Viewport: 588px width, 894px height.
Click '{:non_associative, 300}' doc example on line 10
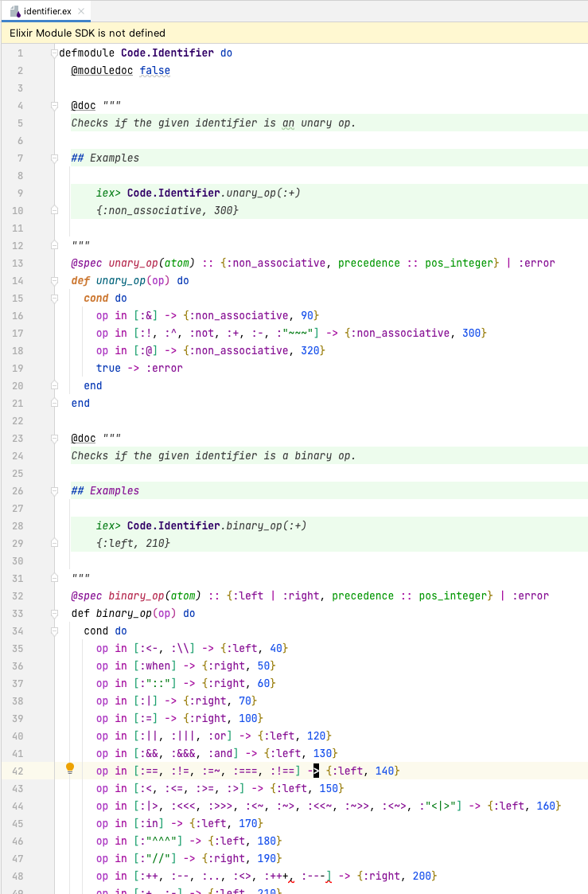167,210
